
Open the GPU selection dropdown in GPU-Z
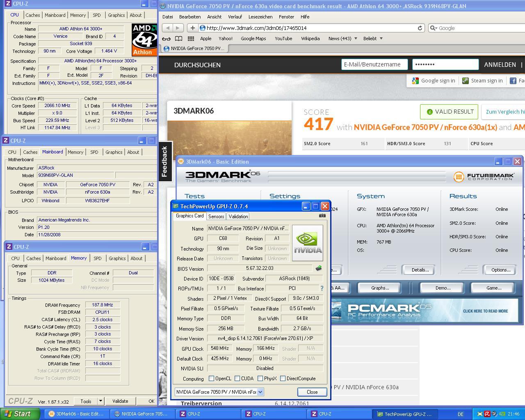coord(260,392)
